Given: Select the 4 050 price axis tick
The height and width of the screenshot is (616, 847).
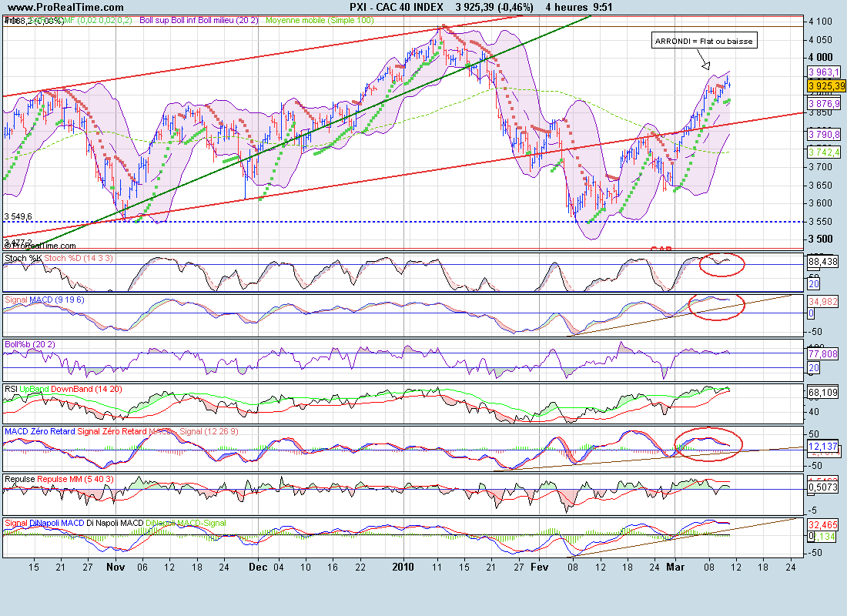Looking at the screenshot, I should point(821,40).
